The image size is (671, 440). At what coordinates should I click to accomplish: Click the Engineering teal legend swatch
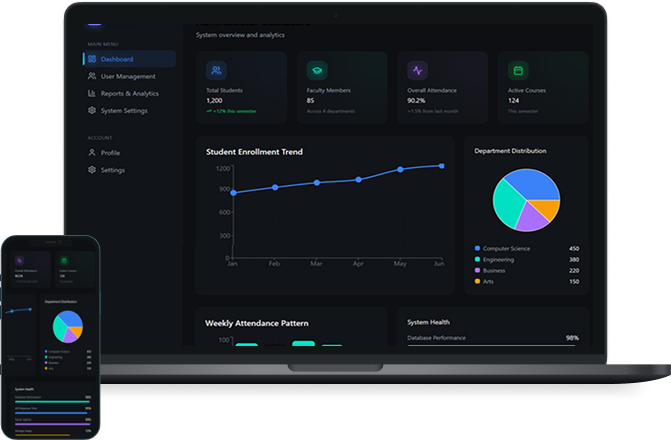click(477, 259)
